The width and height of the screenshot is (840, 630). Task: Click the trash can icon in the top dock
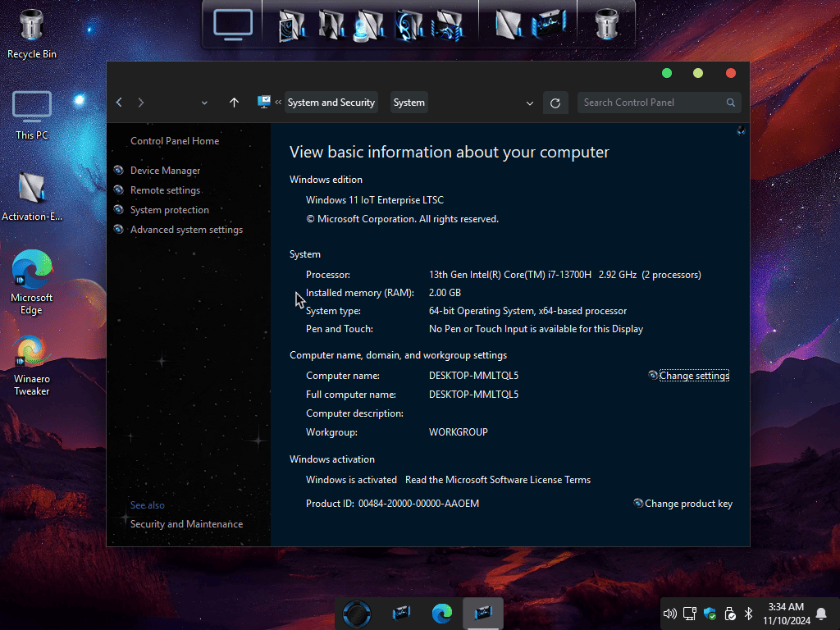(x=606, y=25)
